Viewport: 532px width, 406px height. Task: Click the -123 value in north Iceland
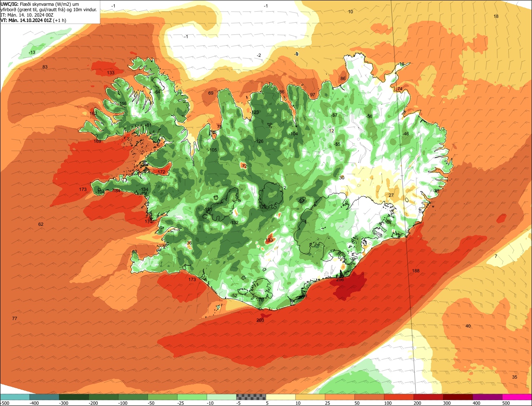pyautogui.click(x=254, y=113)
